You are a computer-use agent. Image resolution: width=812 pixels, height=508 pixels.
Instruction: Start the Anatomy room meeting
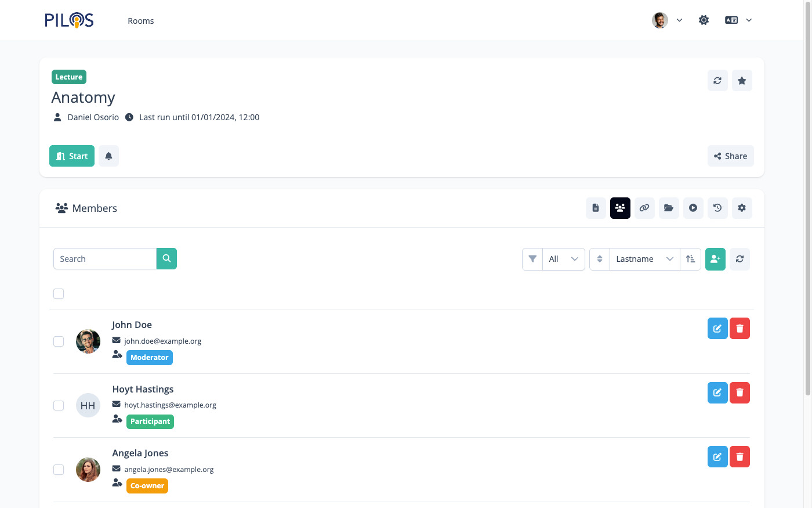[x=72, y=156]
